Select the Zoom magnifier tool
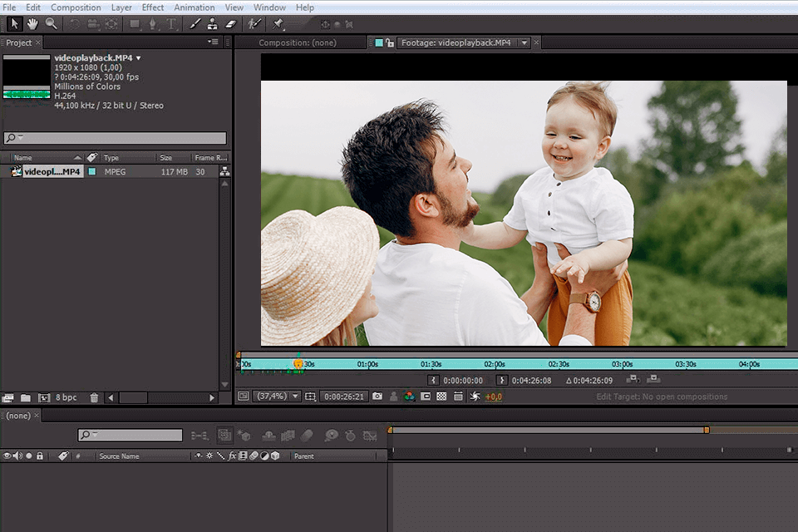The image size is (798, 532). pos(52,24)
